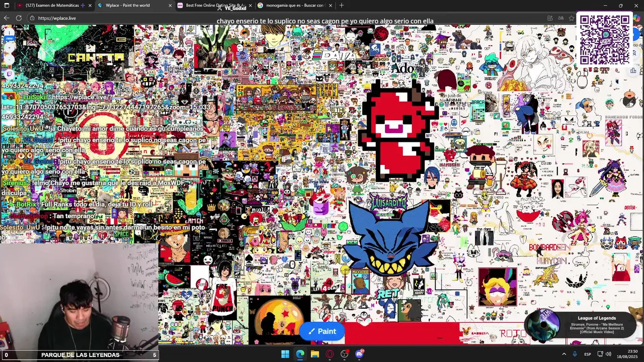This screenshot has height=362, width=644.
Task: View site information lock icon
Action: click(x=32, y=18)
